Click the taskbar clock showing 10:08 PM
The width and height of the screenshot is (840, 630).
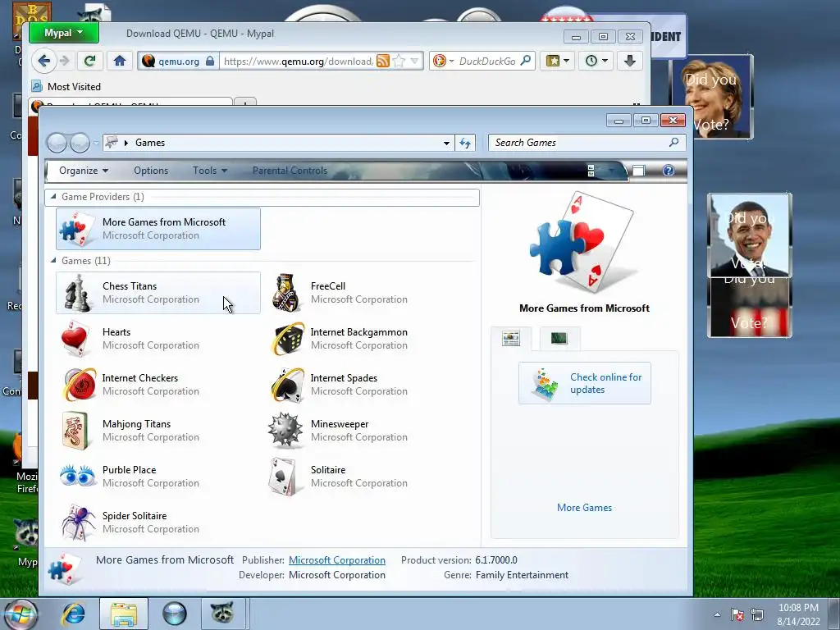pos(798,614)
